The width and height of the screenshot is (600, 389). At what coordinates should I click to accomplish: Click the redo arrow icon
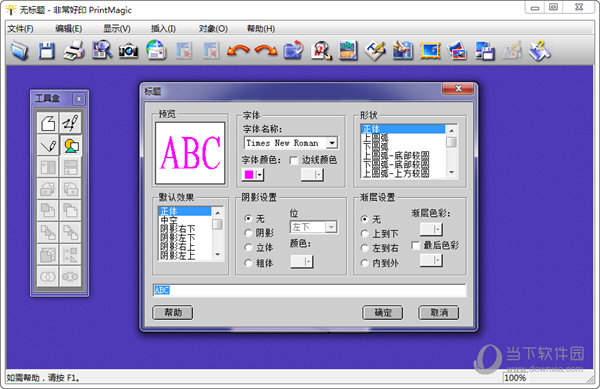(266, 50)
